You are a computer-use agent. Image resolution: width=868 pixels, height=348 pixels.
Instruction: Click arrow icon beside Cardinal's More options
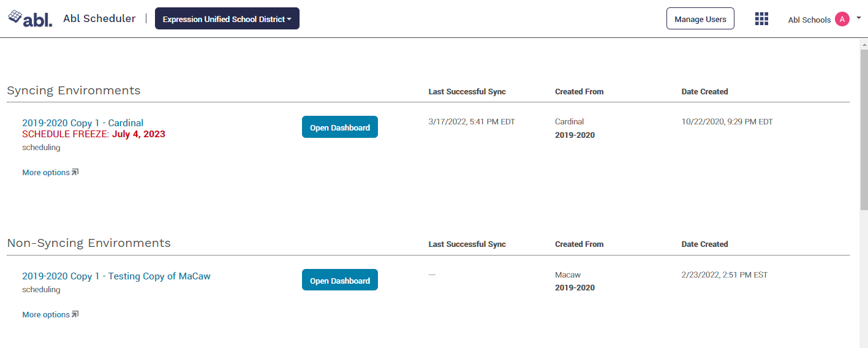pyautogui.click(x=75, y=173)
